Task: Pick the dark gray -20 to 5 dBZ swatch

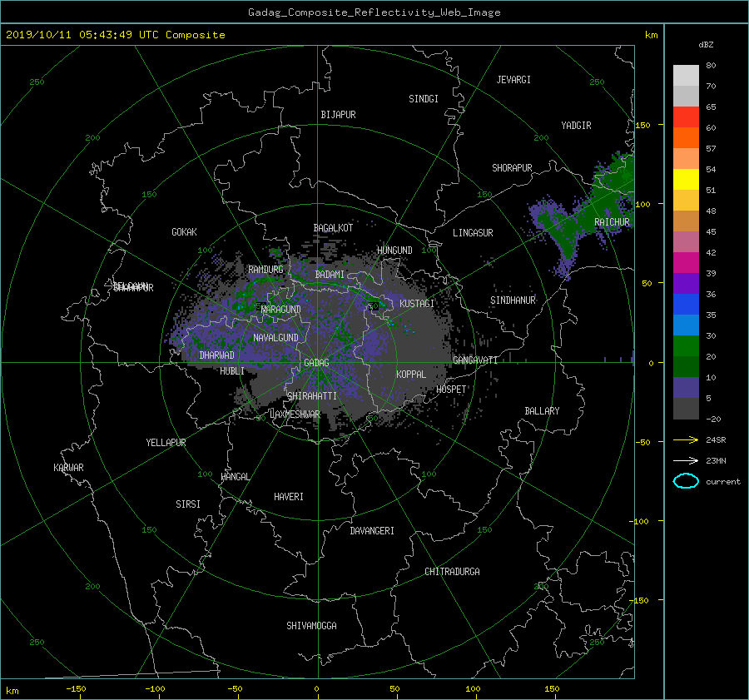Action: click(x=686, y=409)
